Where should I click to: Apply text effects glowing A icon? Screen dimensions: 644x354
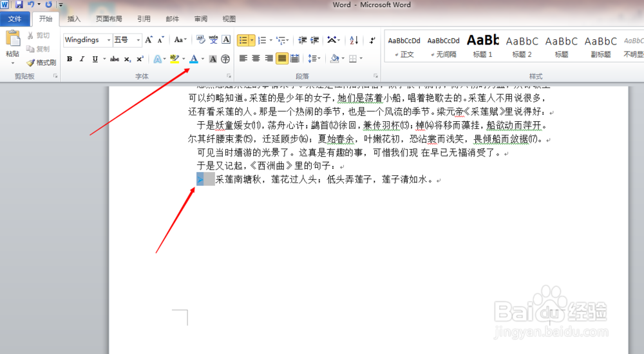[x=157, y=59]
